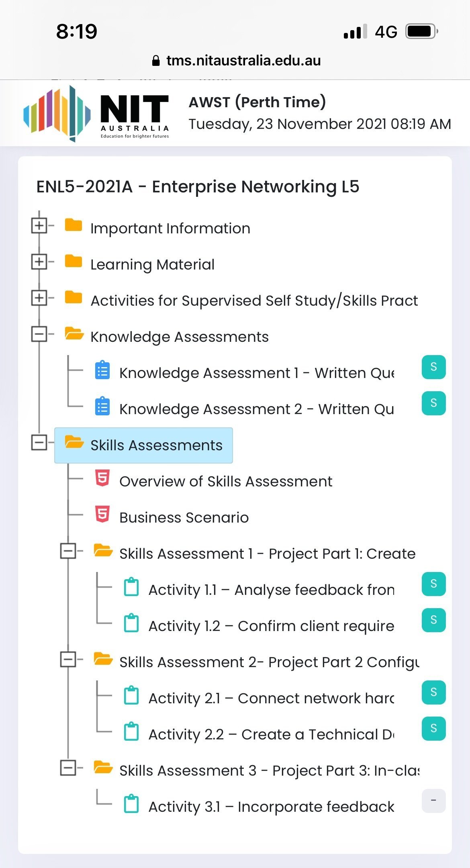The height and width of the screenshot is (868, 470).
Task: Click the HTML5 icon beside Business Scenario
Action: pyautogui.click(x=102, y=514)
